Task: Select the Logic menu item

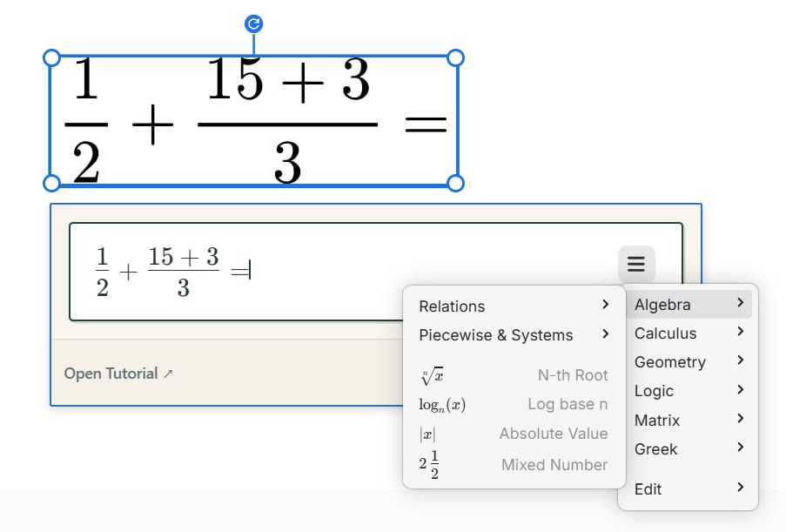Action: click(688, 391)
